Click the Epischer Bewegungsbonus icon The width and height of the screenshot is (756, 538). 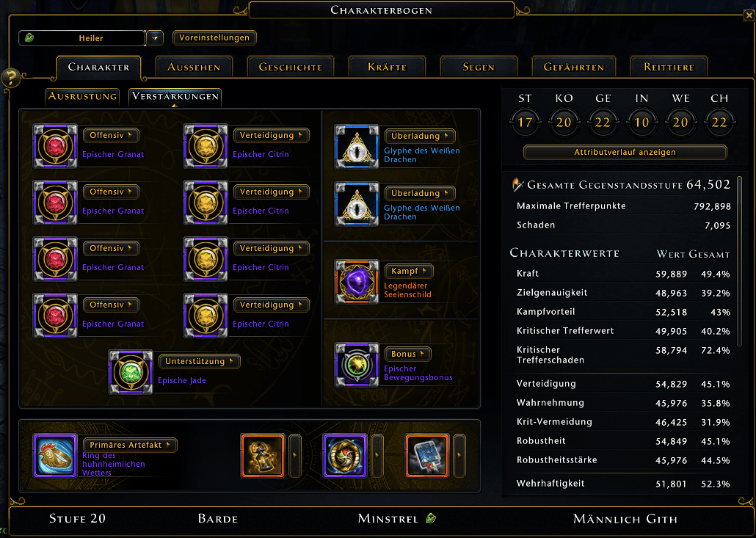357,365
